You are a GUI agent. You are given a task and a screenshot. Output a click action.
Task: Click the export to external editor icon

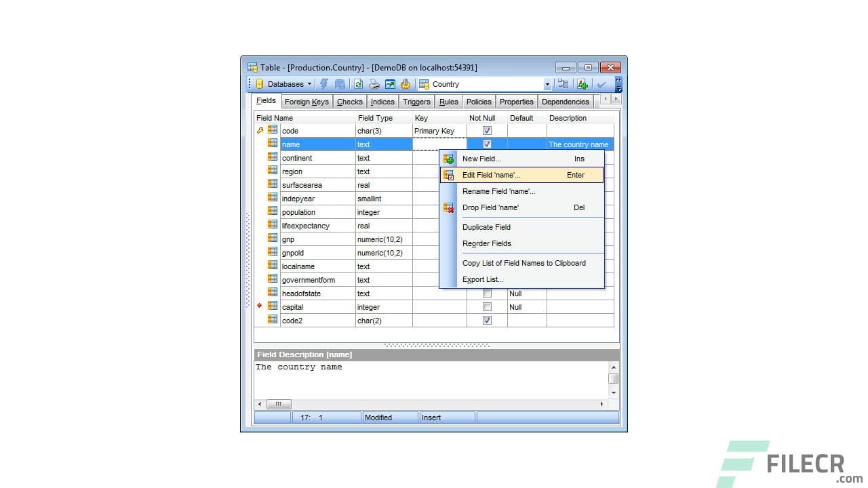[390, 83]
